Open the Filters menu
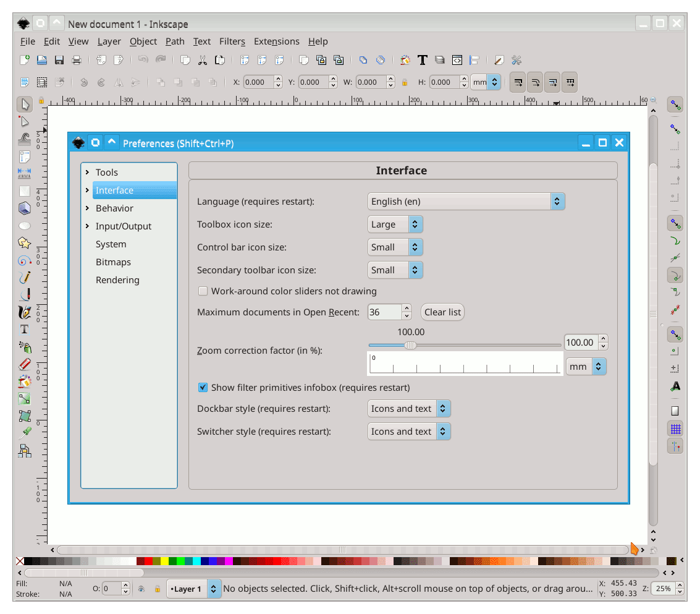The height and width of the screenshot is (614, 700). [x=232, y=41]
